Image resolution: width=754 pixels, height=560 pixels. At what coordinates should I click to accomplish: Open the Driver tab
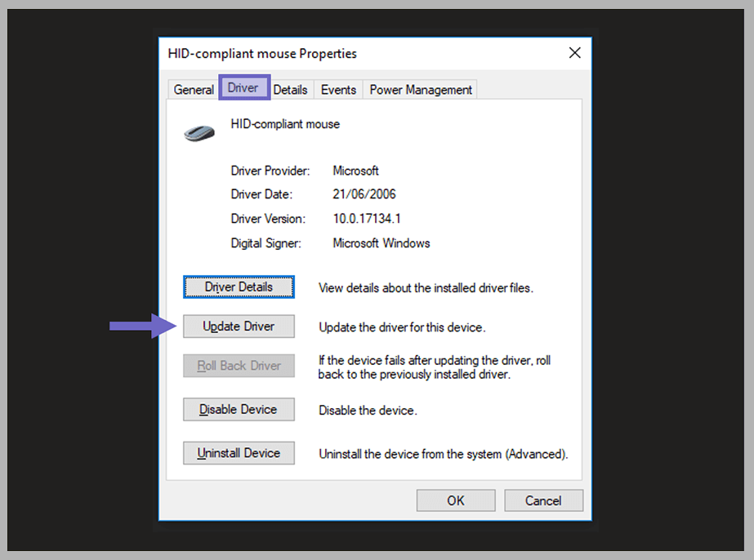point(243,87)
